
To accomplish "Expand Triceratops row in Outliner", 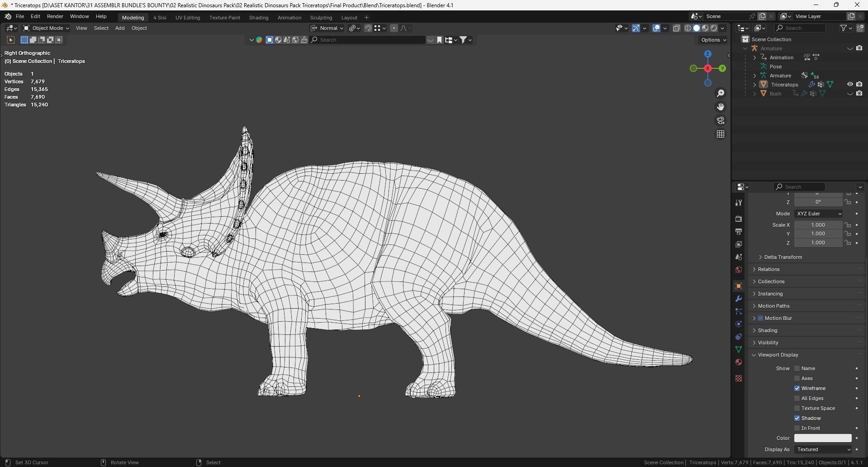I will [754, 85].
